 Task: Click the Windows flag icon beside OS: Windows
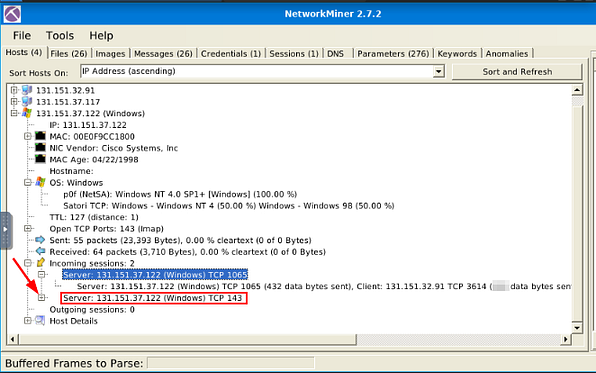40,182
